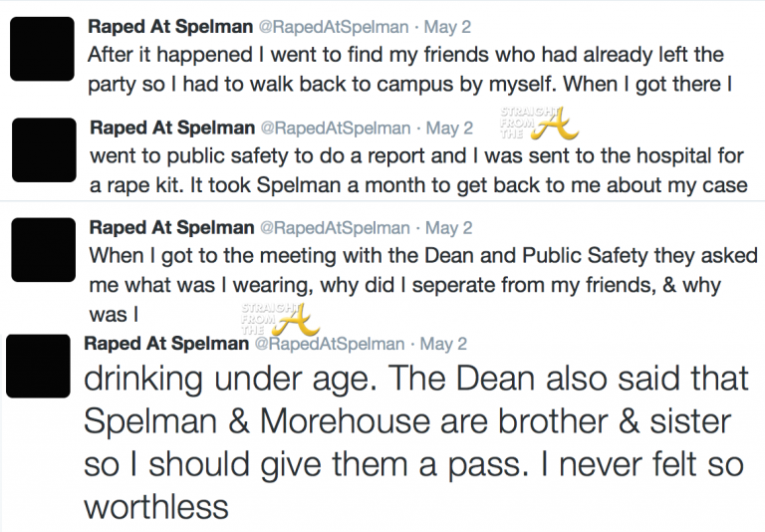Open May 2 timestamp on "When I got to the meeting" tweet

(448, 228)
